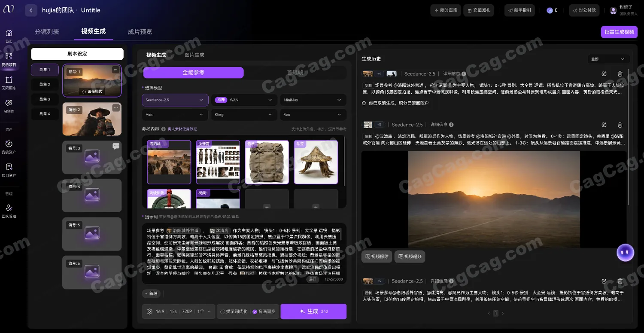Expand the MiniMax model dropdown
The height and width of the screenshot is (333, 644).
(313, 100)
